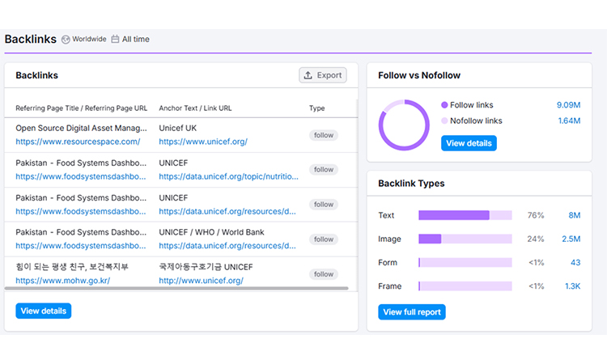Open View details in Follow vs Nofollow
607x364 pixels.
point(469,143)
